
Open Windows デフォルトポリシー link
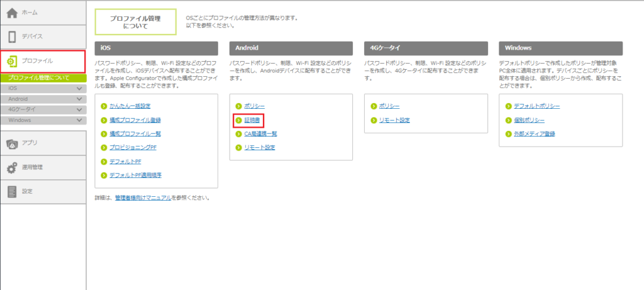(536, 106)
